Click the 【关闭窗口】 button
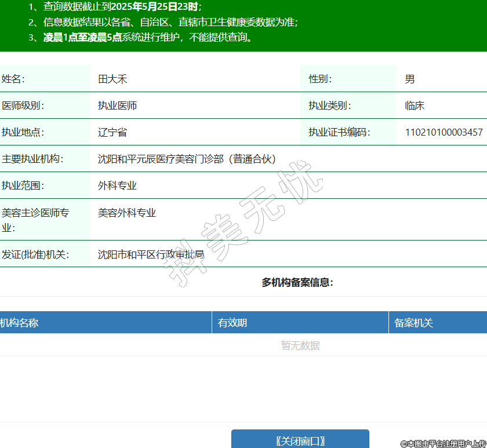487x448 pixels. (x=300, y=440)
